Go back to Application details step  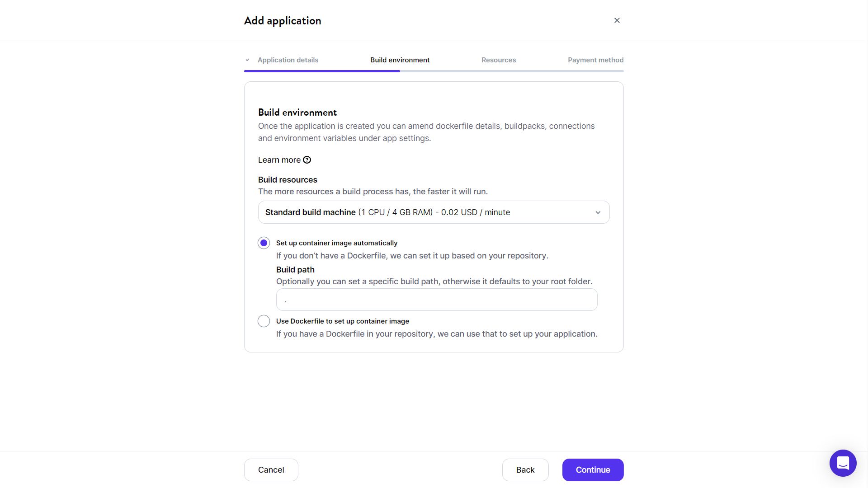click(x=288, y=60)
